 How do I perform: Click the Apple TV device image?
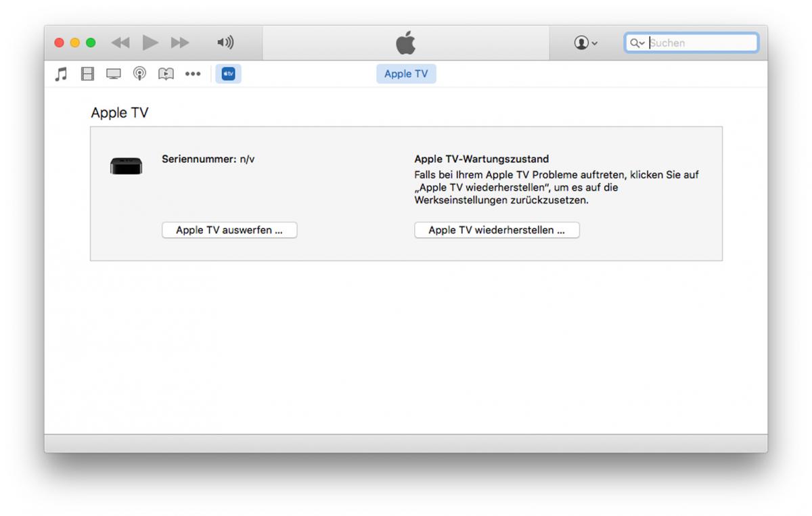pyautogui.click(x=126, y=166)
